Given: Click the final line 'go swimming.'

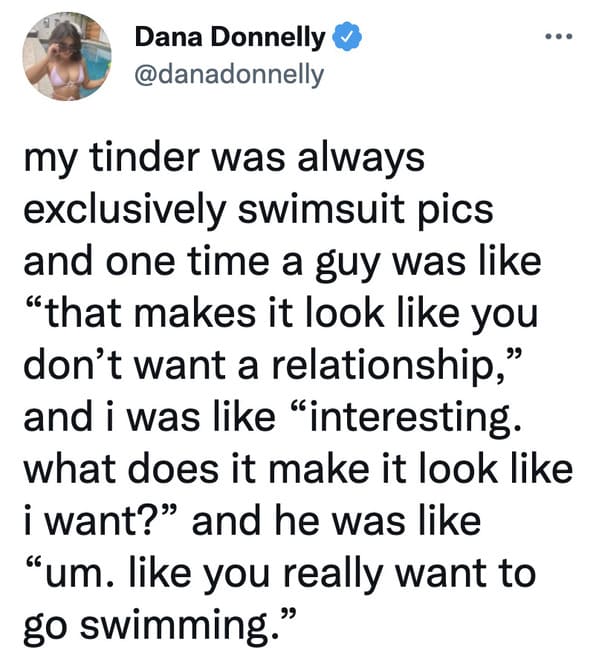Looking at the screenshot, I should click(157, 626).
